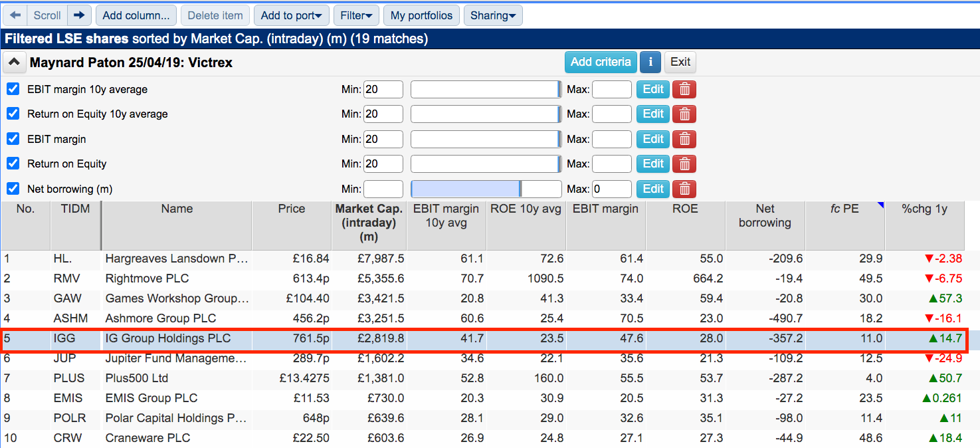Click Max field for EBIT margin criterion
The image size is (980, 448).
coord(612,139)
